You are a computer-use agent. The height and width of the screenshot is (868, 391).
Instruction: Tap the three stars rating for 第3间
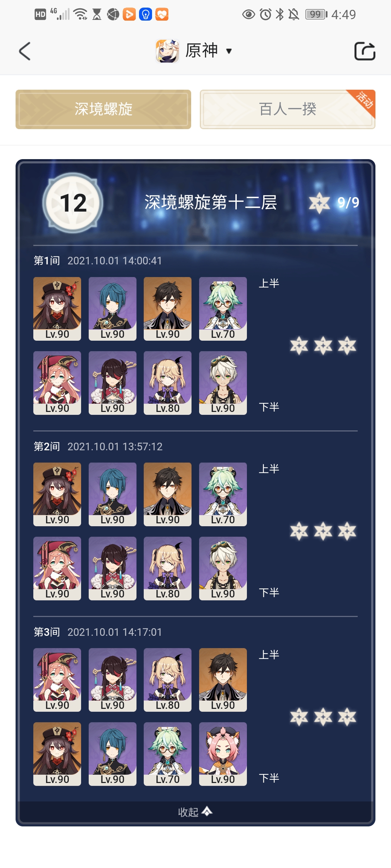pos(323,717)
